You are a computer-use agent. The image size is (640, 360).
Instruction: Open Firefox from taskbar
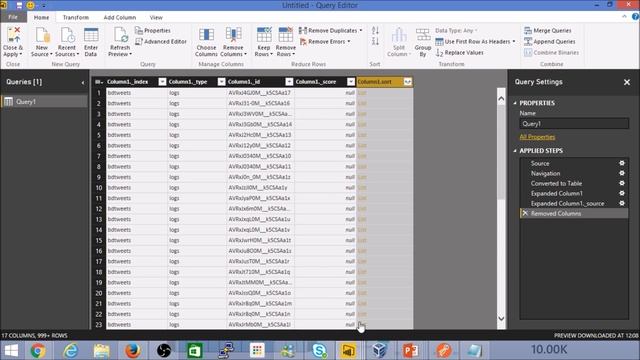point(132,351)
